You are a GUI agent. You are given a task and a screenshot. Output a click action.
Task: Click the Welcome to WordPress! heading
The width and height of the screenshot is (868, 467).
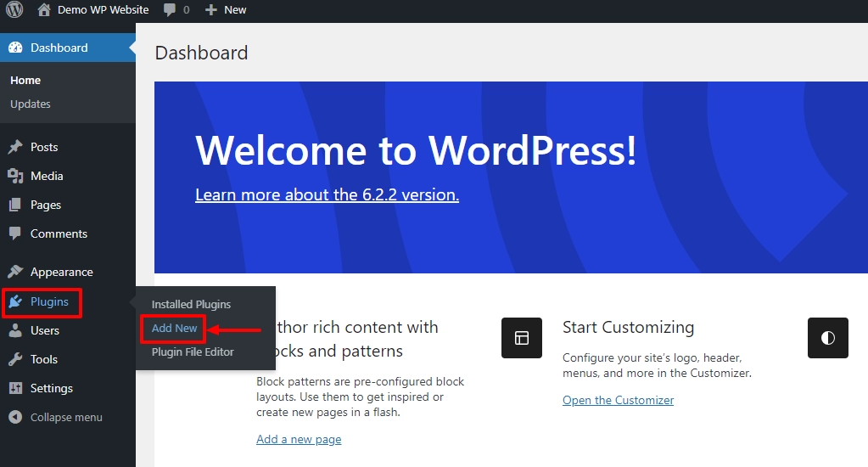tap(416, 150)
